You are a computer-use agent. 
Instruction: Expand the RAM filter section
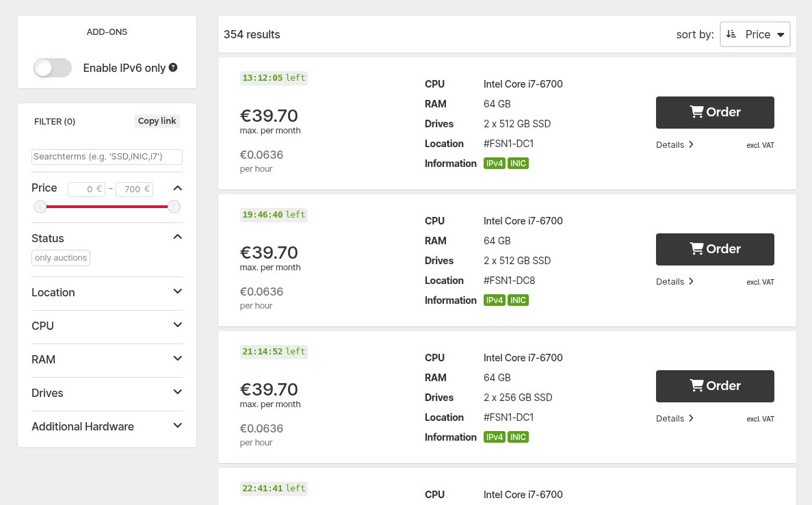(107, 359)
